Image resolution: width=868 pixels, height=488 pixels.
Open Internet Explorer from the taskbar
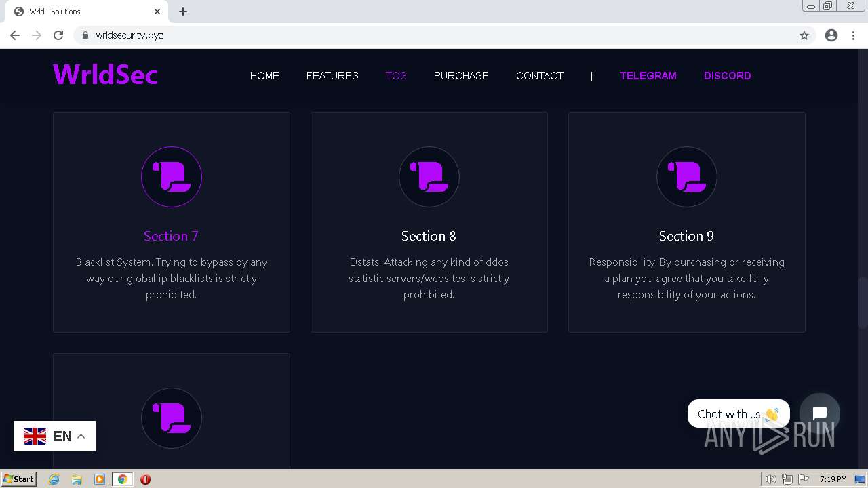click(x=54, y=479)
